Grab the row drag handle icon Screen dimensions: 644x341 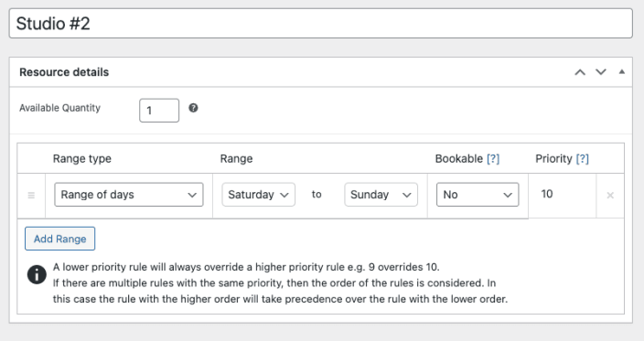31,196
